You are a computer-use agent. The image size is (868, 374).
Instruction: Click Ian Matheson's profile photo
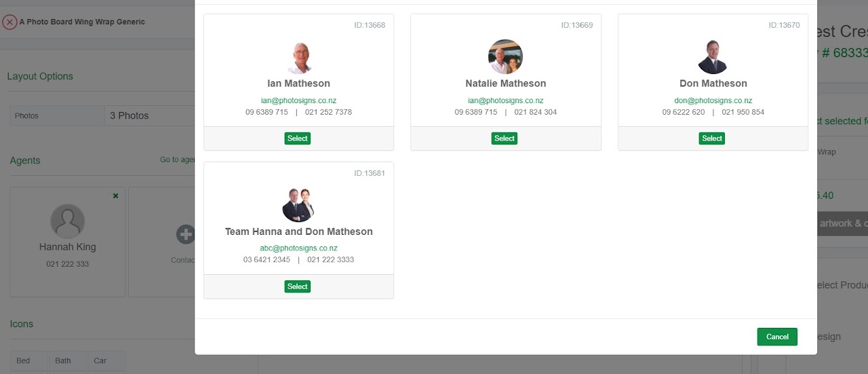coord(298,57)
